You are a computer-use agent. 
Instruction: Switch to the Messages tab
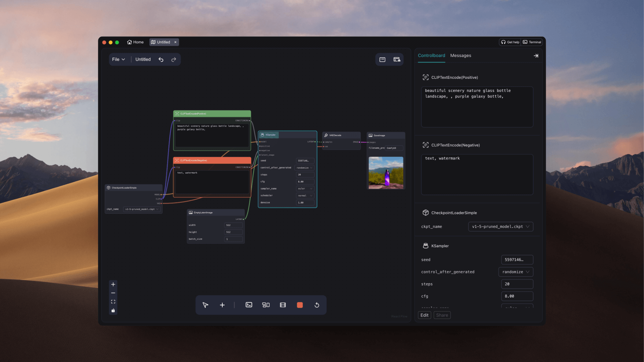(x=461, y=56)
